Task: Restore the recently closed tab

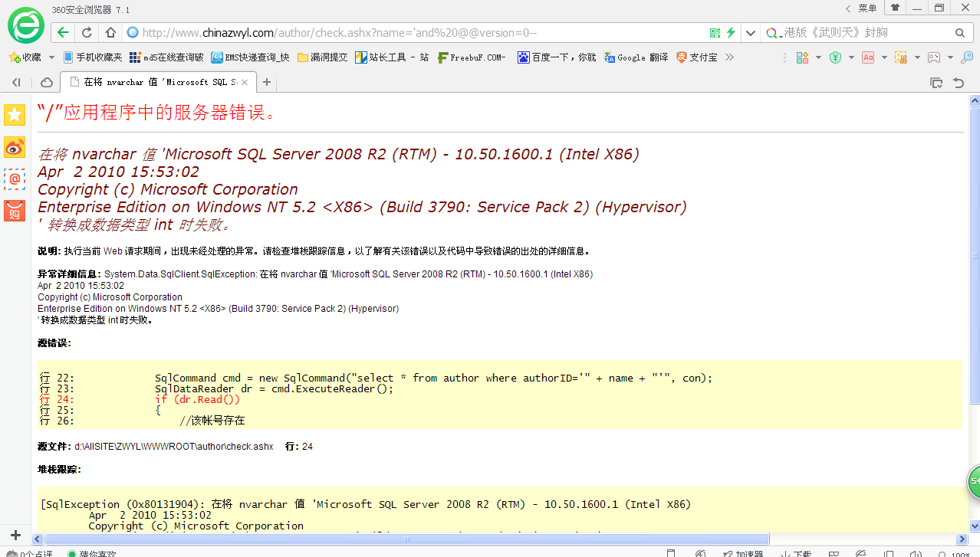Action: tap(959, 82)
